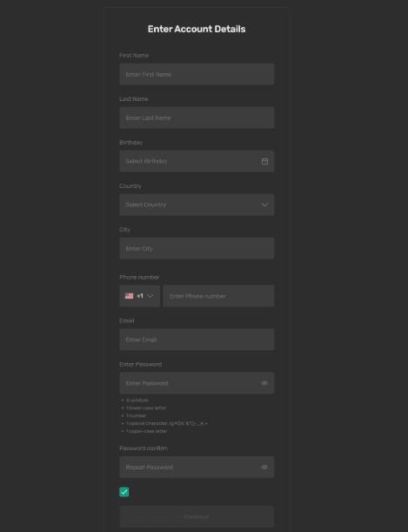Focus the Enter Last Name field
The height and width of the screenshot is (532, 408).
(x=197, y=118)
